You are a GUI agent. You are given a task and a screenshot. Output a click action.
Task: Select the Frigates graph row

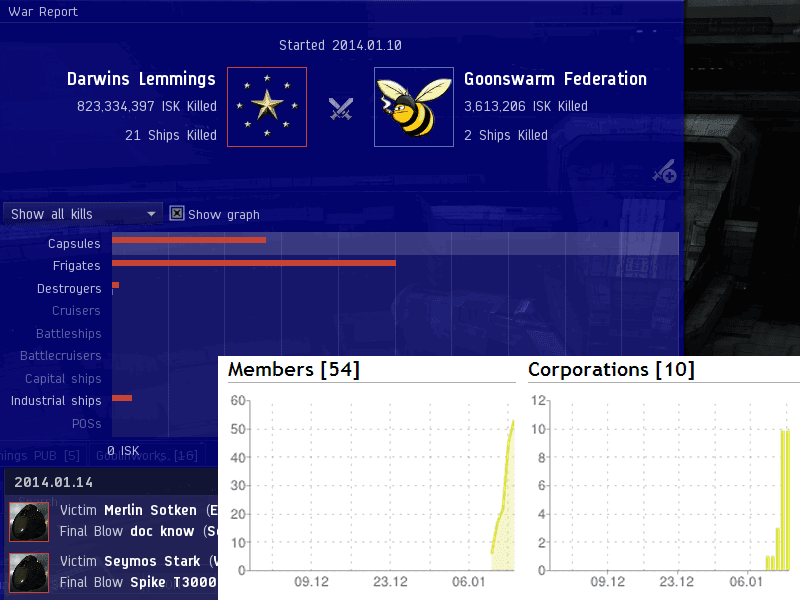click(x=339, y=266)
